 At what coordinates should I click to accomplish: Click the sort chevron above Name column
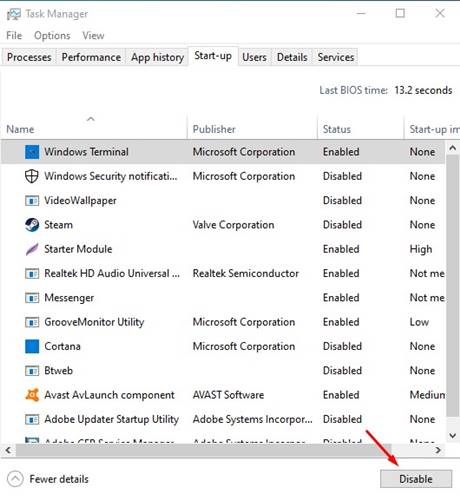point(91,119)
